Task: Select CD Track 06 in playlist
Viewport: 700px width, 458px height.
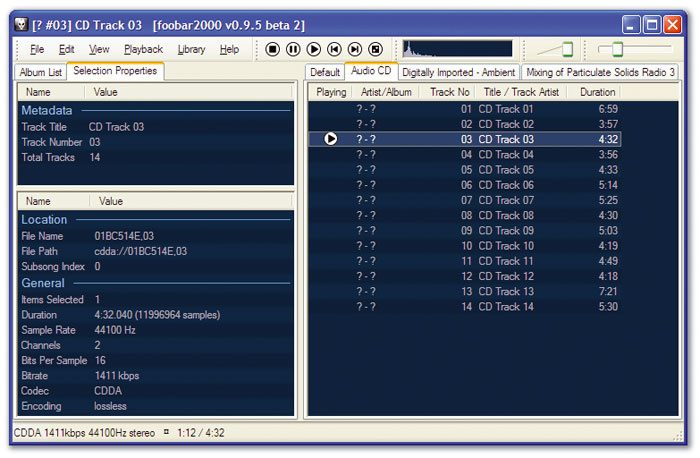Action: click(464, 185)
